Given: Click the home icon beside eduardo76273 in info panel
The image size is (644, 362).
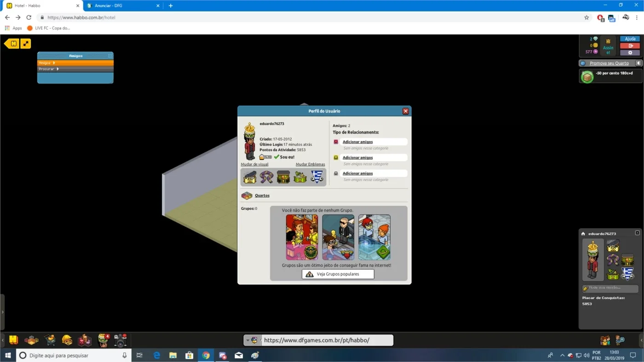Looking at the screenshot, I should (x=583, y=234).
